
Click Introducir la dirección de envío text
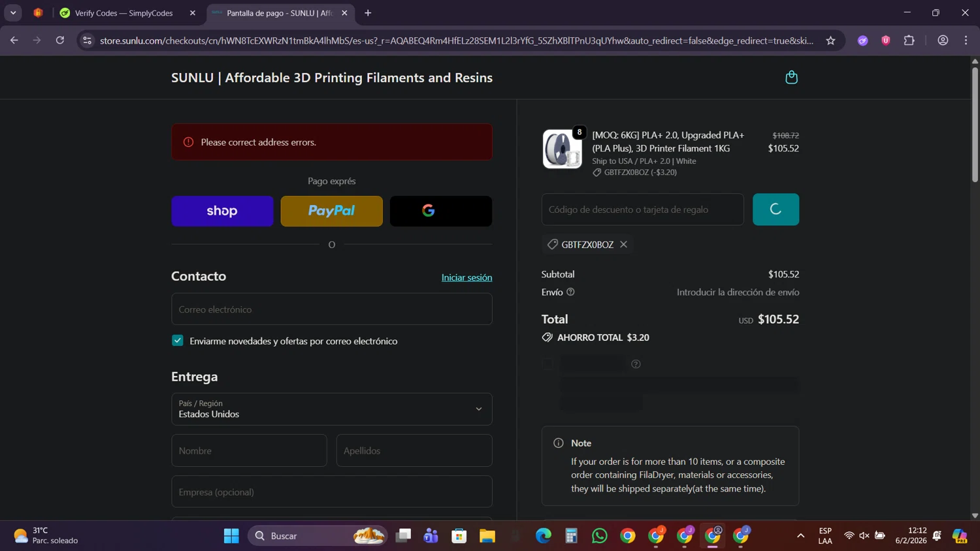[738, 292]
